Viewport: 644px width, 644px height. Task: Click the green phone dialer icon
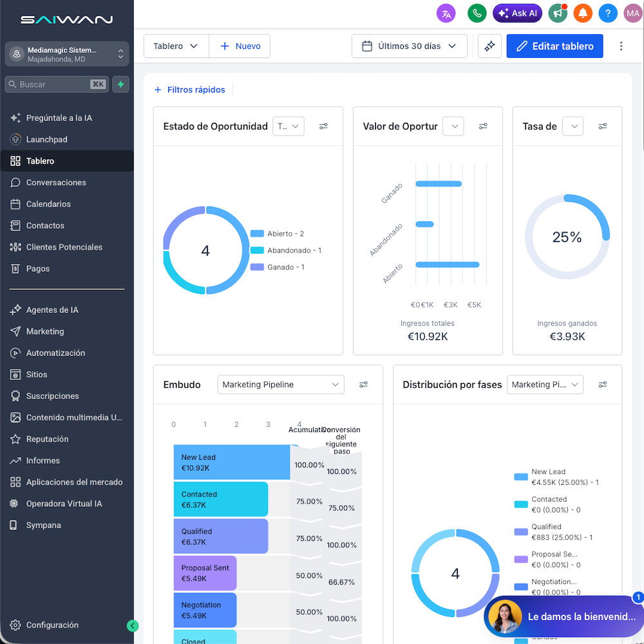(x=477, y=14)
